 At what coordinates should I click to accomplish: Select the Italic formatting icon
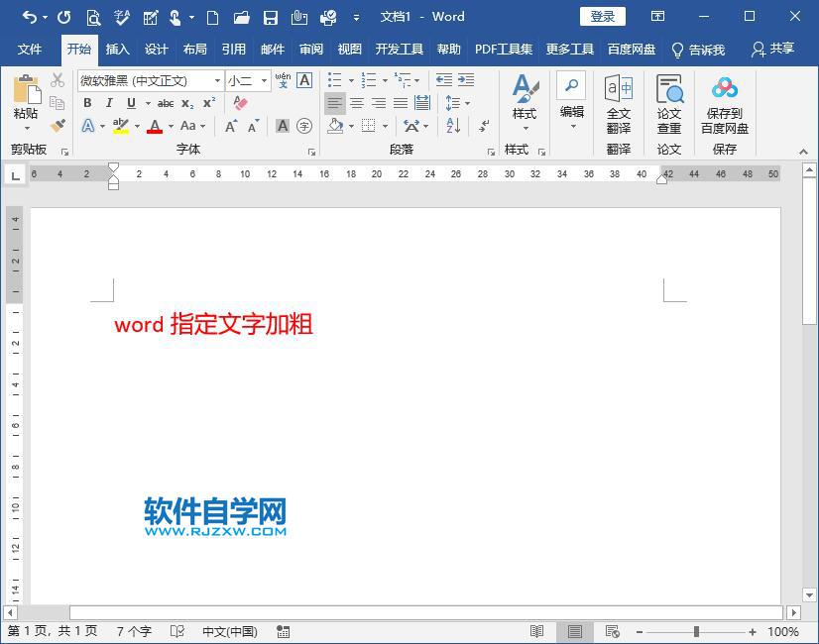click(109, 102)
